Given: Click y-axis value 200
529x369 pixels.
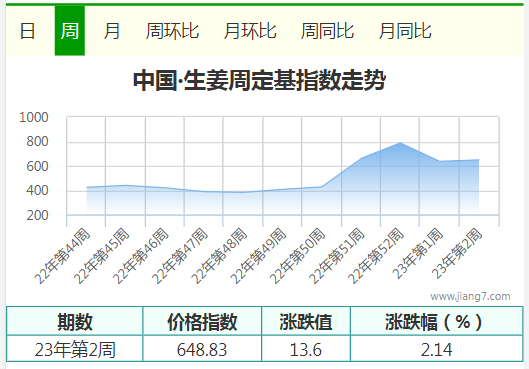Looking at the screenshot, I should 37,216.
